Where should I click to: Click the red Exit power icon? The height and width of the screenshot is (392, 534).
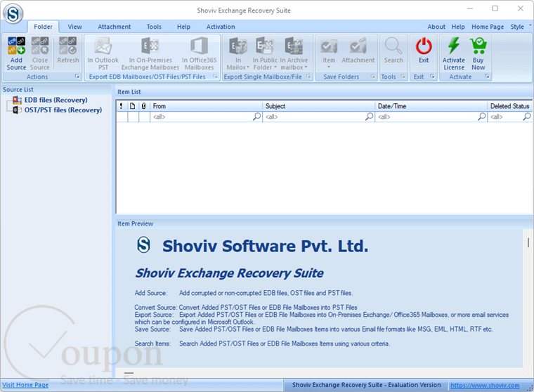(x=424, y=46)
